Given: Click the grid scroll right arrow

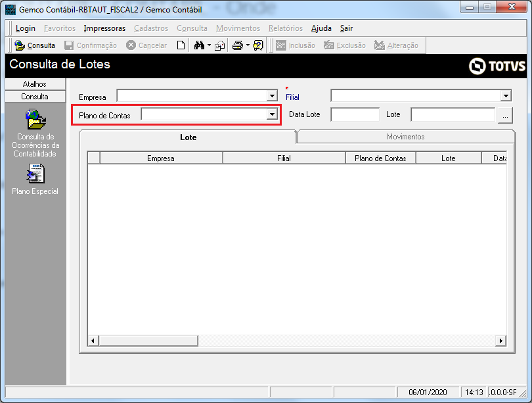Looking at the screenshot, I should click(500, 341).
